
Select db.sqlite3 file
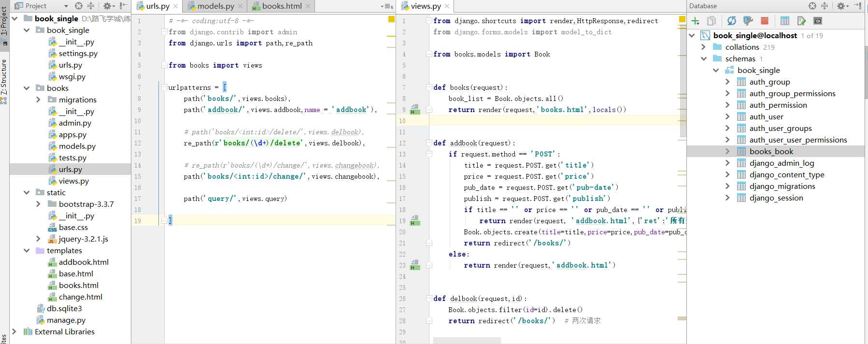pyautogui.click(x=64, y=308)
